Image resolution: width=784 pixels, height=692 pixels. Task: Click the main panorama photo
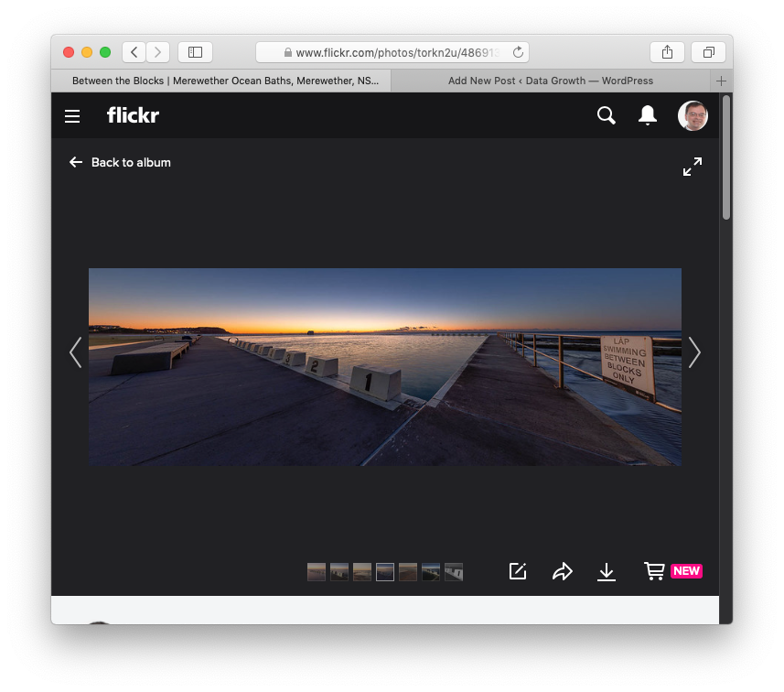tap(385, 367)
